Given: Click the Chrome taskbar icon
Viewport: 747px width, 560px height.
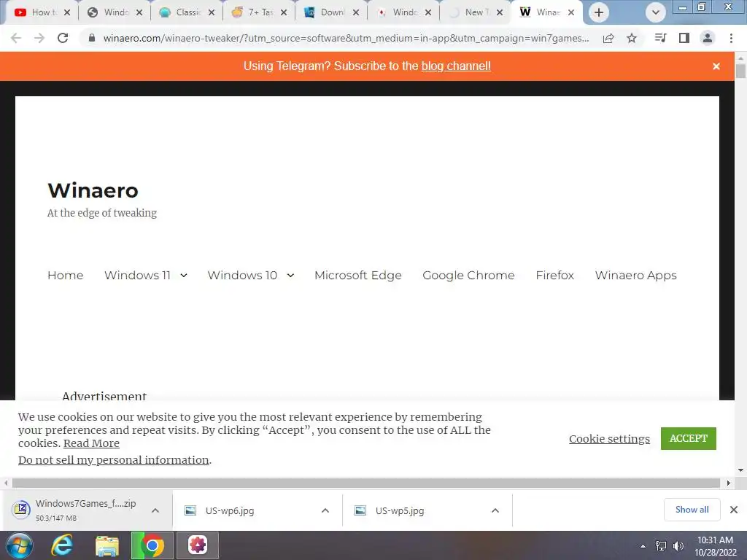Looking at the screenshot, I should point(152,545).
